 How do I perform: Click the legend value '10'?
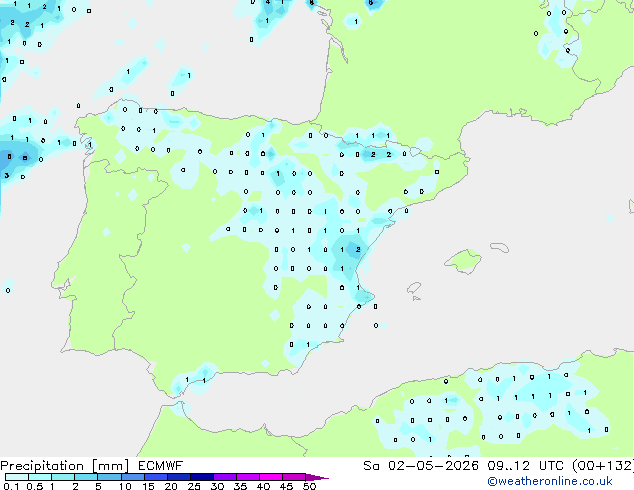click(x=125, y=486)
